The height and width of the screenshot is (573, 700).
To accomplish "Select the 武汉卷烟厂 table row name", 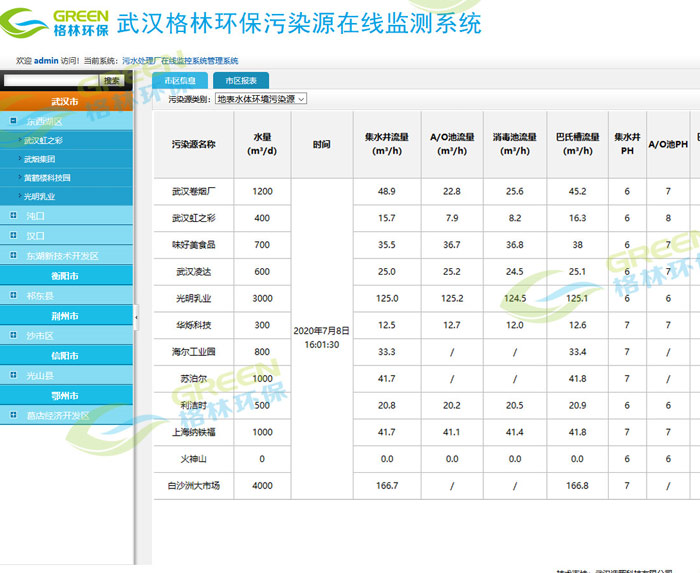I will [194, 191].
